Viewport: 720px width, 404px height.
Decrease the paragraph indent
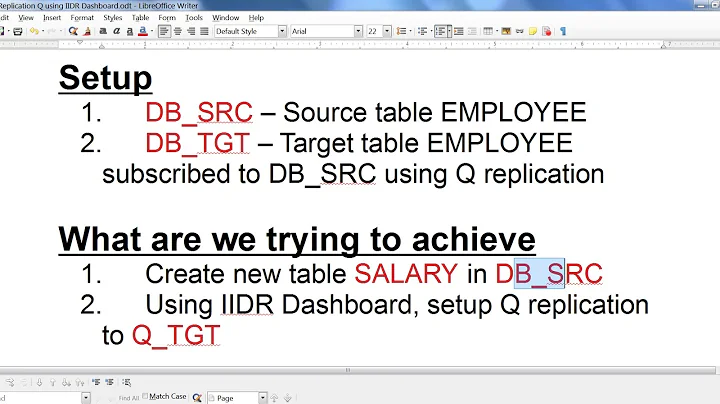coord(472,31)
